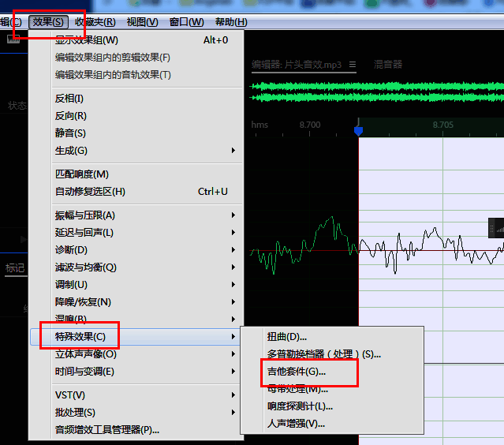Open 响度探测计(L) from submenu
504x445 pixels.
click(300, 406)
